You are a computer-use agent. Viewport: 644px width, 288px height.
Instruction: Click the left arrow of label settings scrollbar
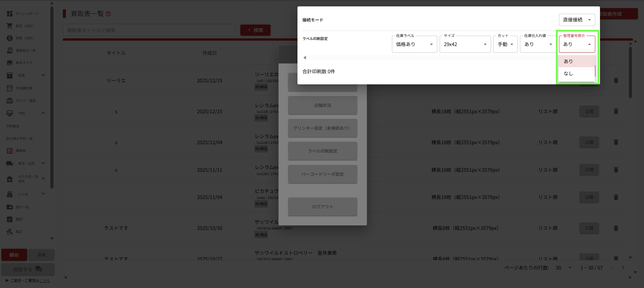(305, 58)
